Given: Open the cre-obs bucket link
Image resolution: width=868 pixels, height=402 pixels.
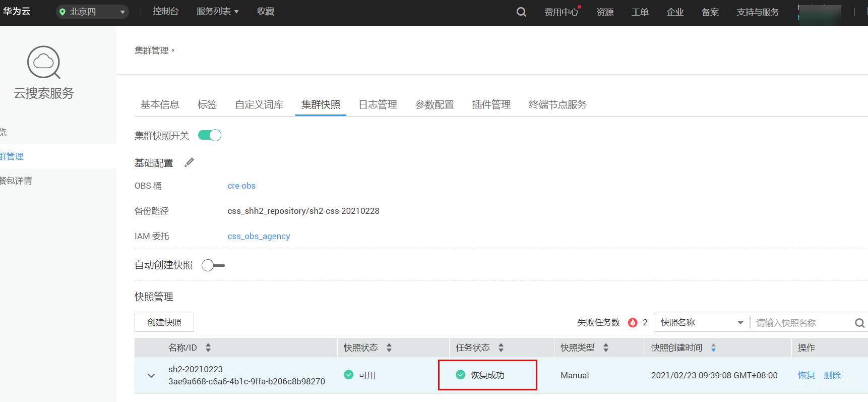Looking at the screenshot, I should coord(241,186).
